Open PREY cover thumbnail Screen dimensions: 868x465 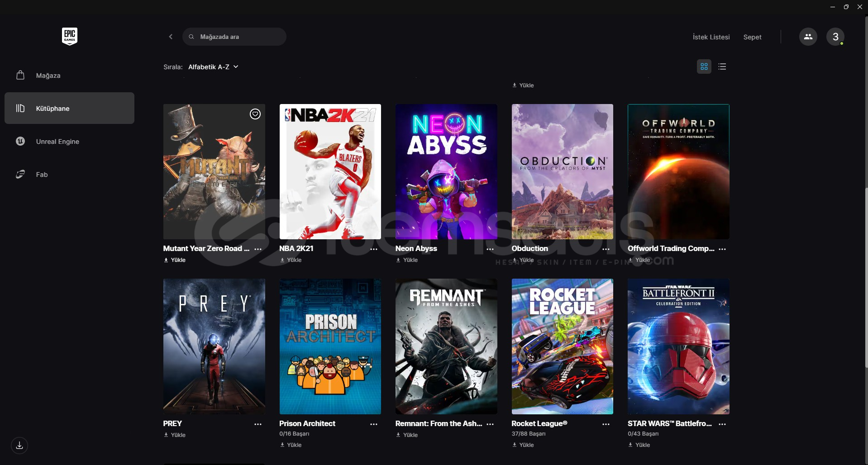214,346
